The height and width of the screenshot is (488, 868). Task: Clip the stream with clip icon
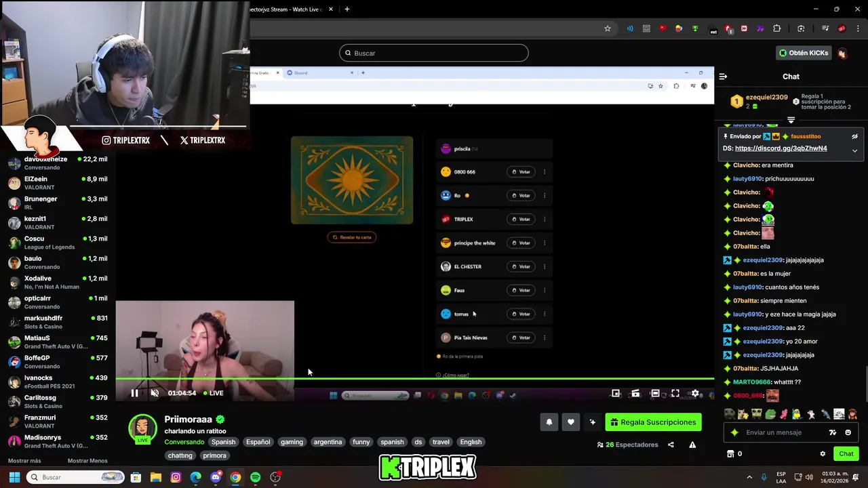pos(635,393)
